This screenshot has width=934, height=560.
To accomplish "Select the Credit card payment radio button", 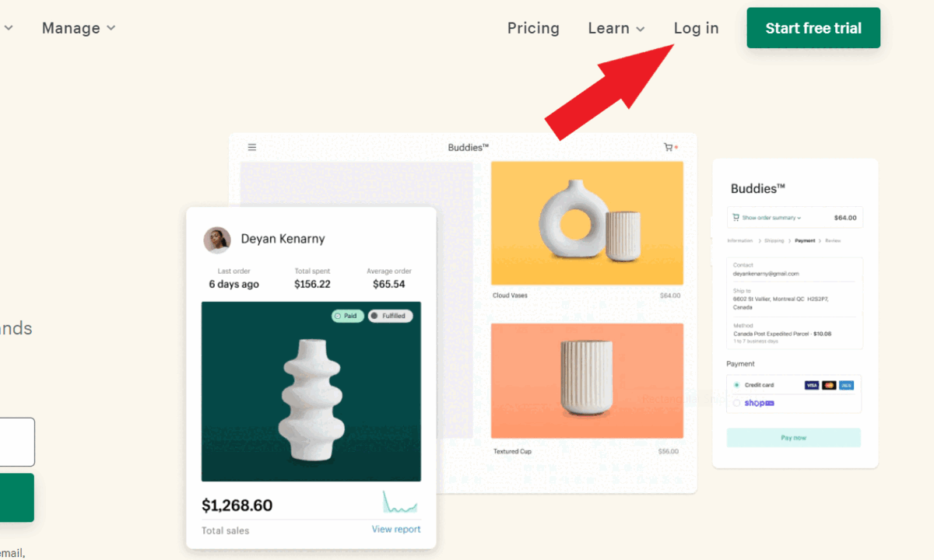I will click(736, 385).
